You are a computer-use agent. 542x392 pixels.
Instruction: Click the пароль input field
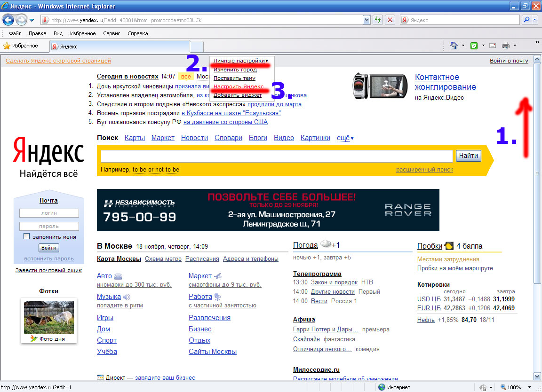click(49, 226)
